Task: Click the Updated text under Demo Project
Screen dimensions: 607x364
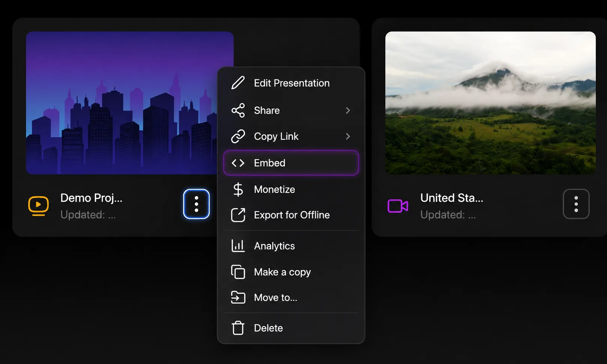Action: pyautogui.click(x=88, y=215)
